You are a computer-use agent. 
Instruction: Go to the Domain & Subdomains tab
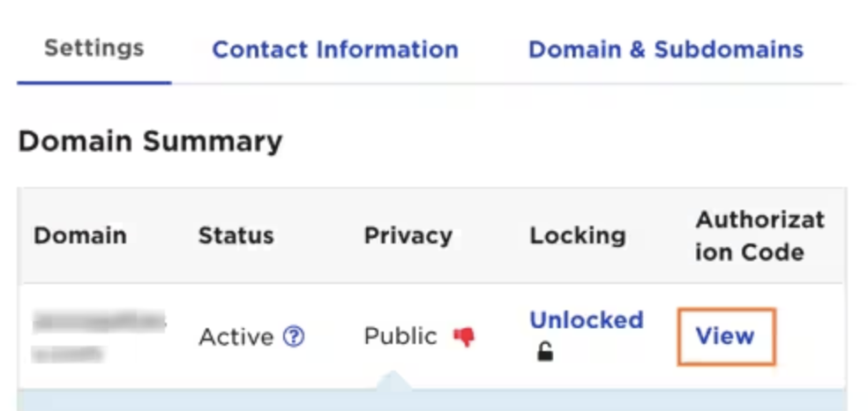pos(666,49)
